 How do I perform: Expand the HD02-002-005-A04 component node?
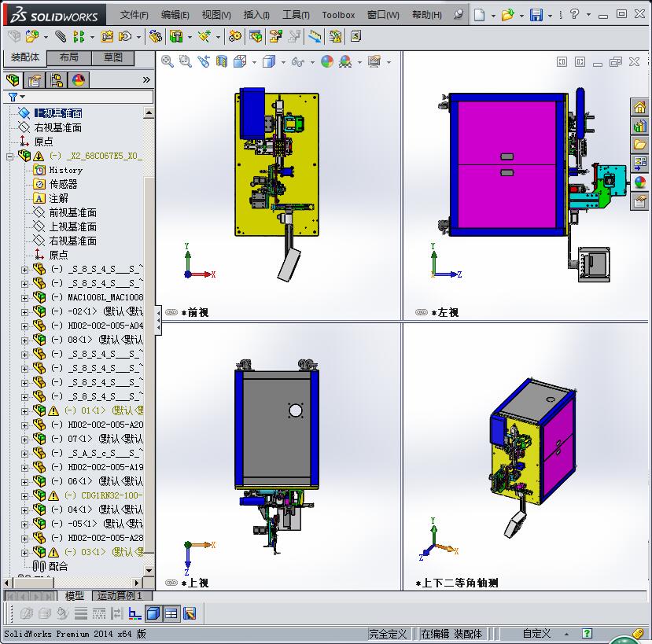[x=24, y=326]
